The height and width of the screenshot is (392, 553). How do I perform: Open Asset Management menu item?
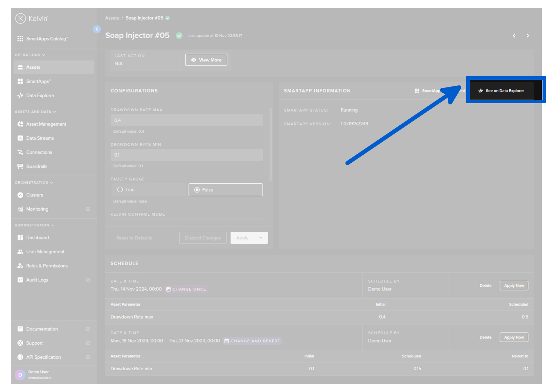tap(46, 124)
